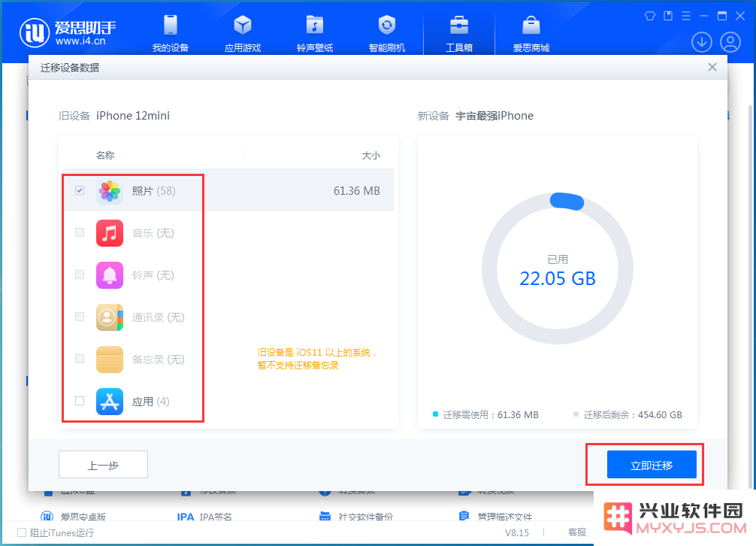
Task: Click the Photos app icon
Action: click(x=110, y=191)
